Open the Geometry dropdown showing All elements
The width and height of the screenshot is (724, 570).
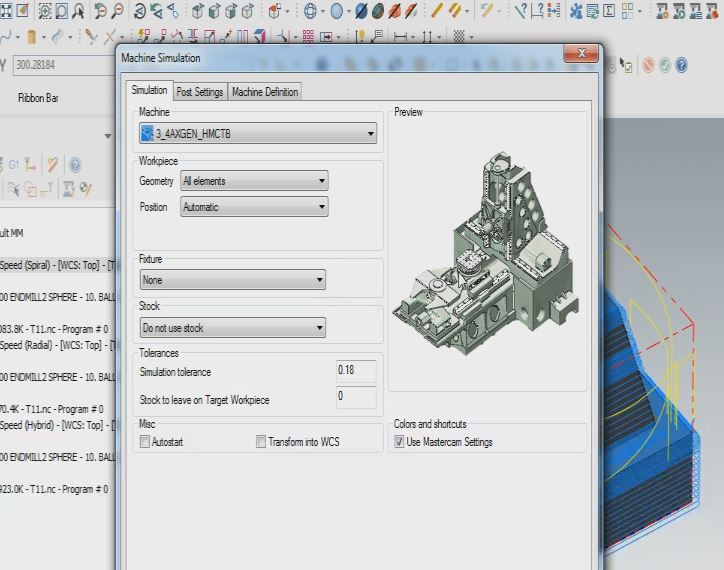(x=254, y=181)
